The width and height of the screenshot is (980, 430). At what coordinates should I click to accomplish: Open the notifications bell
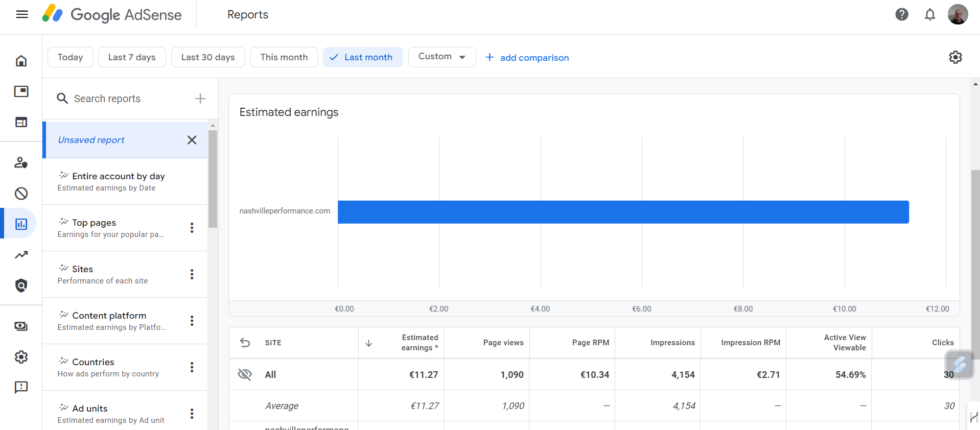[930, 14]
